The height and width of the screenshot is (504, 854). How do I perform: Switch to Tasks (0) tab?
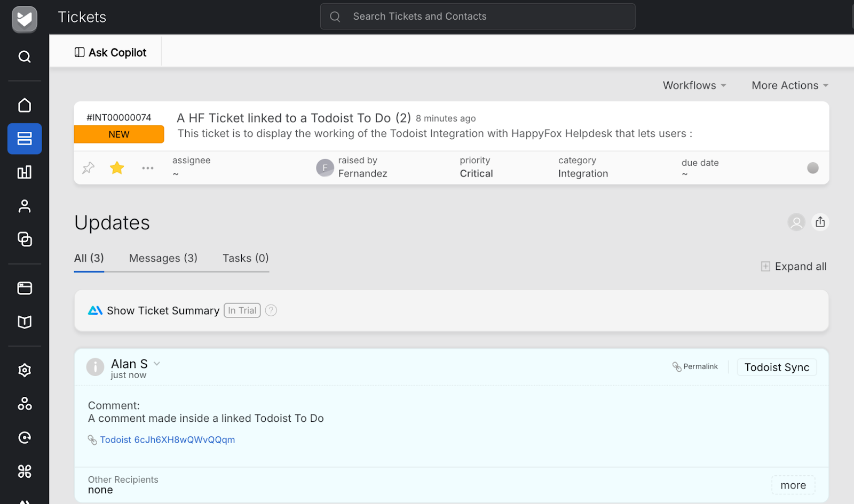246,258
